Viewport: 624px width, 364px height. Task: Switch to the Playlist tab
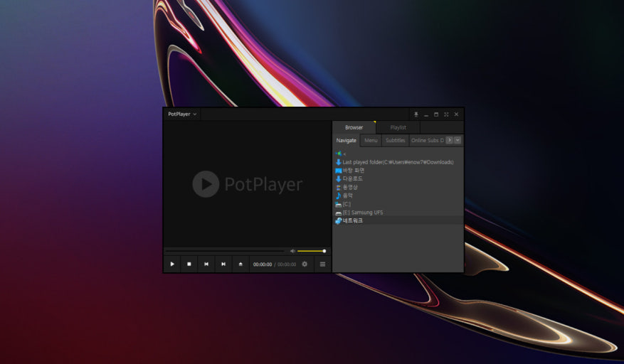click(398, 128)
